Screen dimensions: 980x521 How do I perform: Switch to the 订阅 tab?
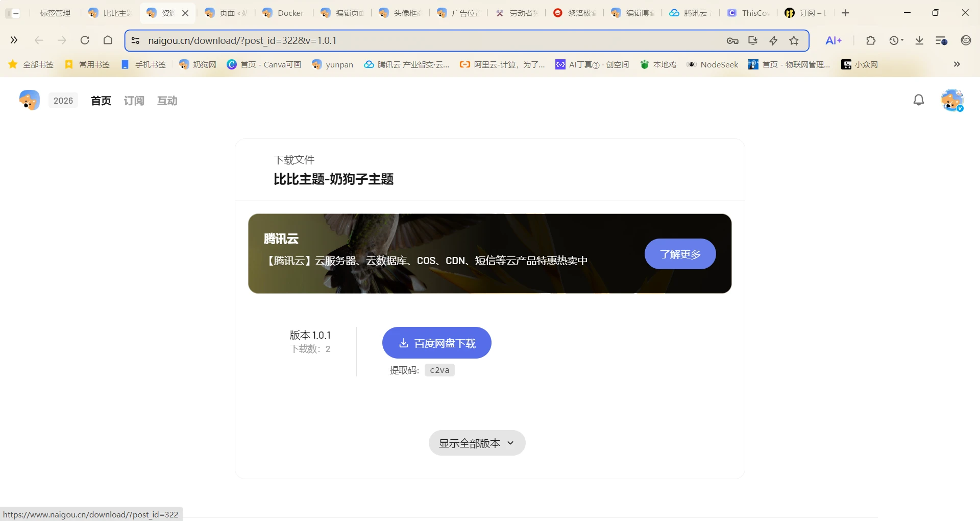click(807, 13)
